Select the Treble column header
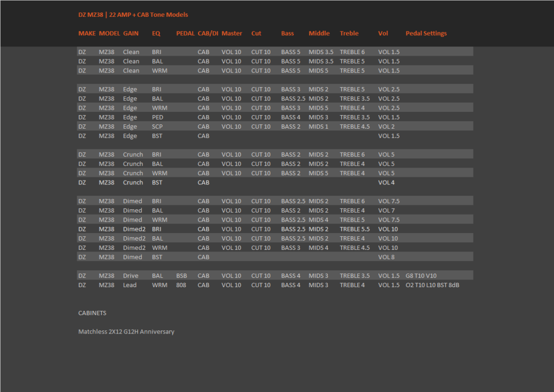554x392 pixels. tap(349, 33)
